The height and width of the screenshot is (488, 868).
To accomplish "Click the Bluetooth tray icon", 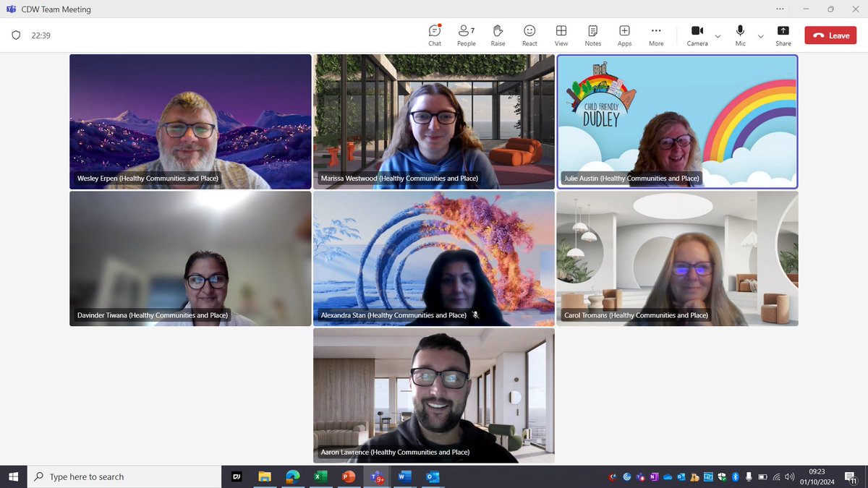I will pos(736,476).
